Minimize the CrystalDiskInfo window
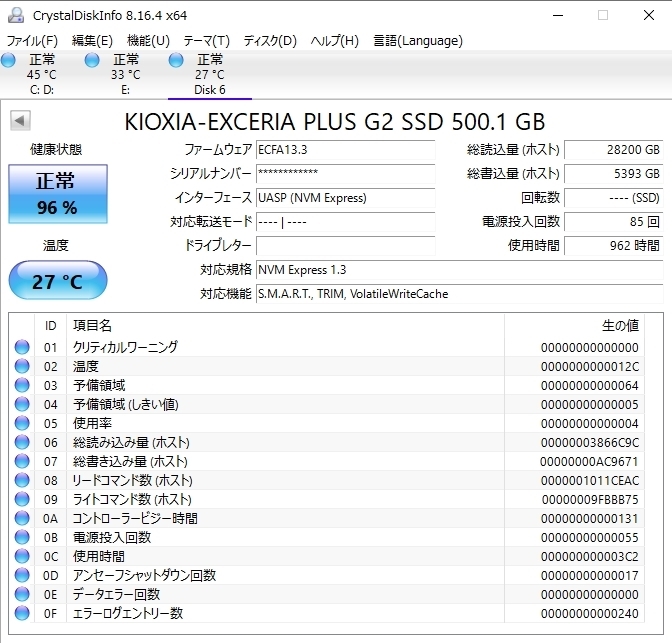672x643 pixels. click(558, 15)
